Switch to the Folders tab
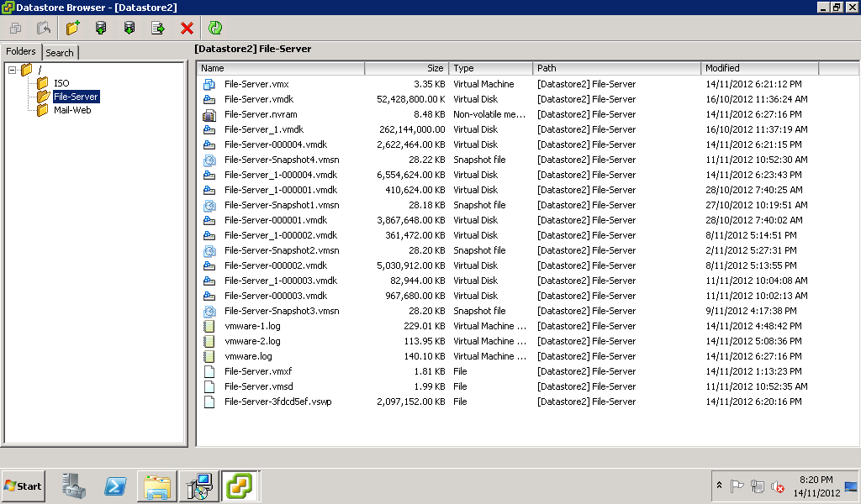This screenshot has width=861, height=504. 21,52
